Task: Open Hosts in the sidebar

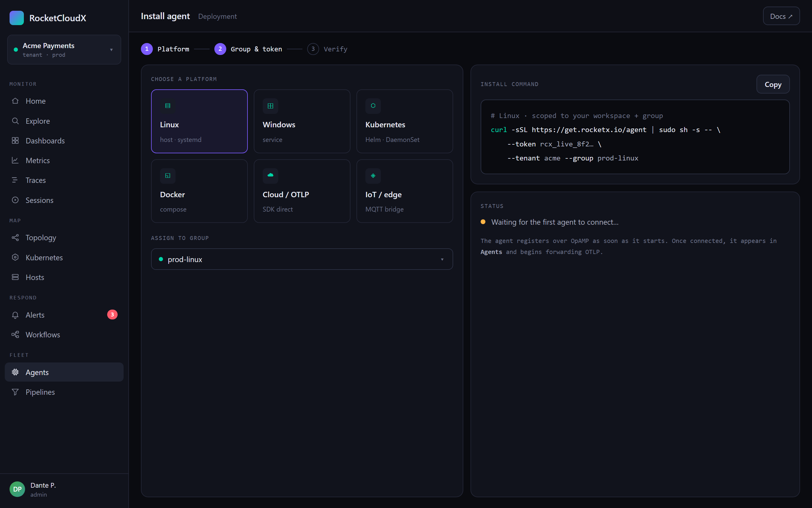Action: tap(64, 277)
